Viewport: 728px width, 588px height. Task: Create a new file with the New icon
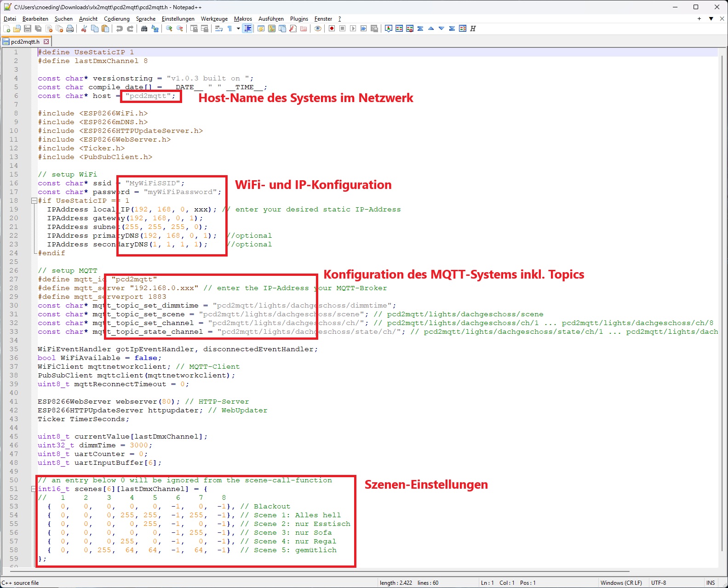pyautogui.click(x=6, y=29)
